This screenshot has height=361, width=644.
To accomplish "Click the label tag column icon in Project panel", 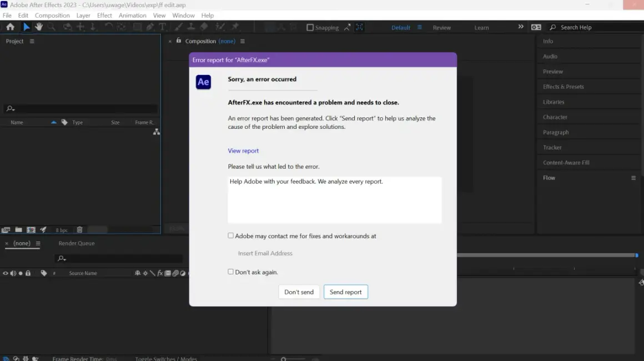I will point(64,122).
